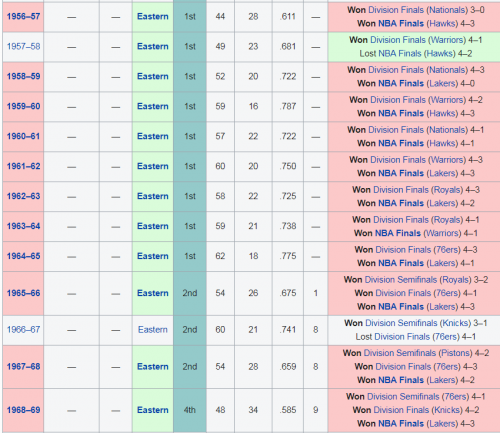Open the 1960–61 season link
This screenshot has width=500, height=433.
pyautogui.click(x=23, y=136)
